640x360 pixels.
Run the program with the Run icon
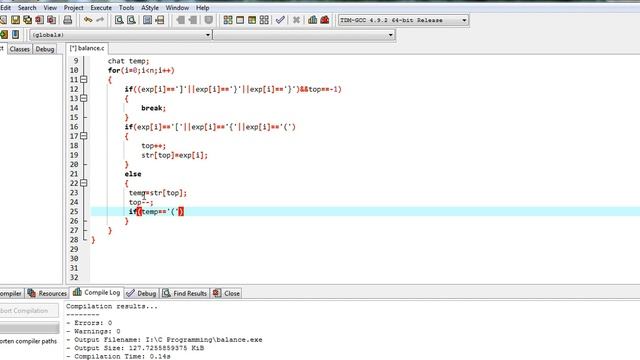tap(240, 20)
